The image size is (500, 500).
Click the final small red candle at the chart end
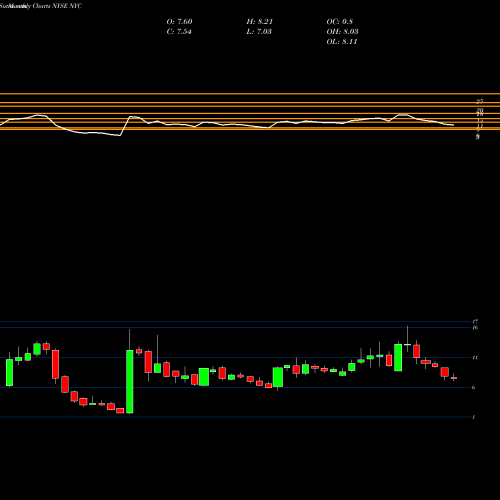[x=454, y=378]
